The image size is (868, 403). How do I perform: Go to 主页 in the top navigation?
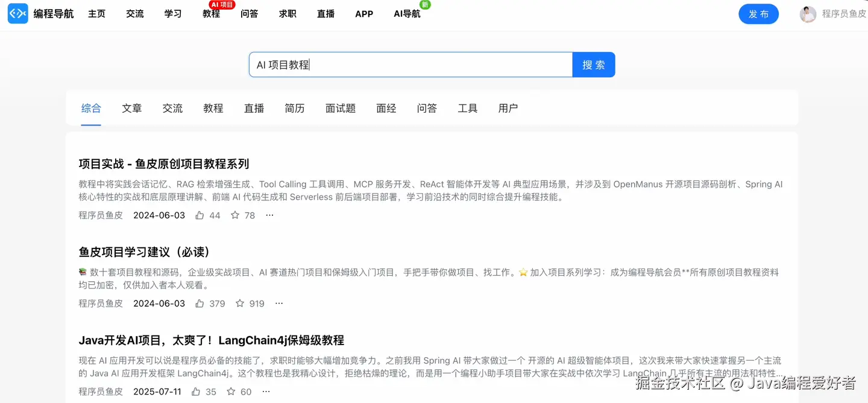96,14
